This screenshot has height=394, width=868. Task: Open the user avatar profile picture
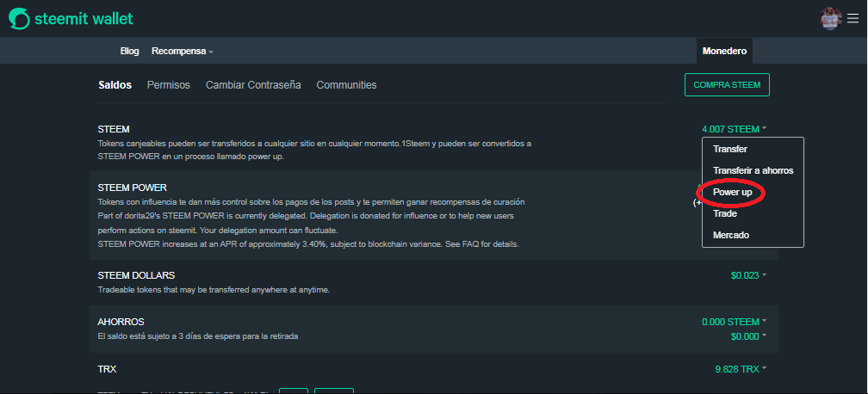[831, 19]
